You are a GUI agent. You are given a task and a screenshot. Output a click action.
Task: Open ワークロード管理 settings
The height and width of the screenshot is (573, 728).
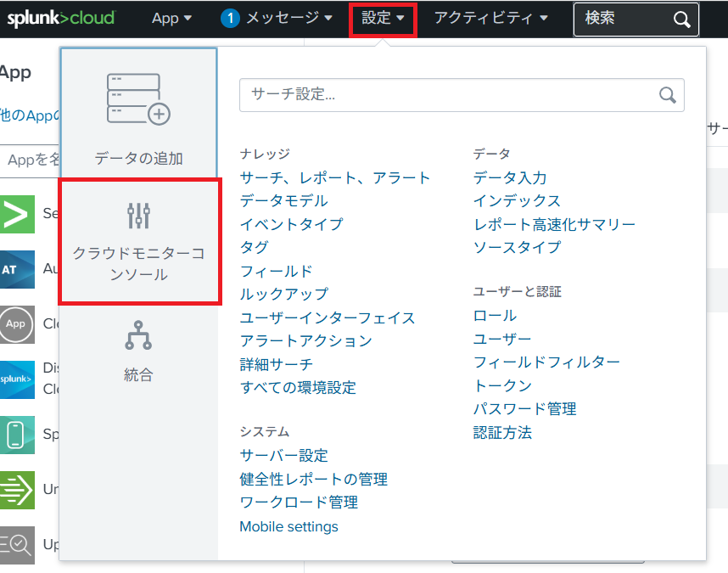[x=299, y=502]
